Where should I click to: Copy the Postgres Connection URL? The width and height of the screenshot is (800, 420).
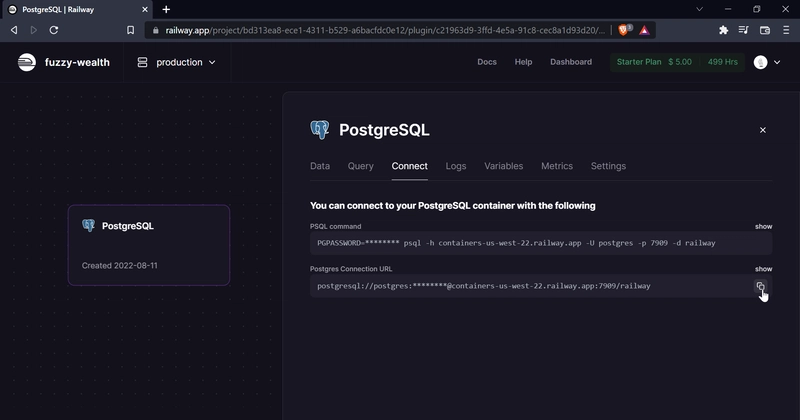(x=760, y=286)
